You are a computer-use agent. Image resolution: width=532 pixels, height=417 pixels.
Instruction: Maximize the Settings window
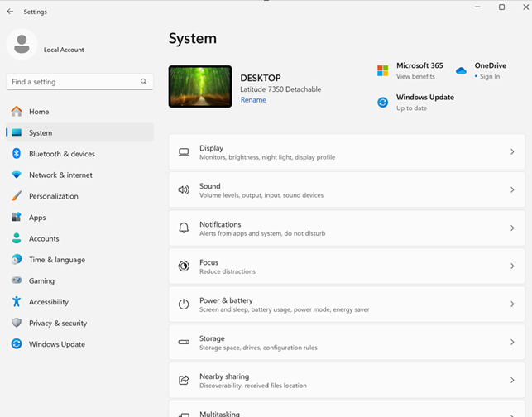[x=502, y=7]
